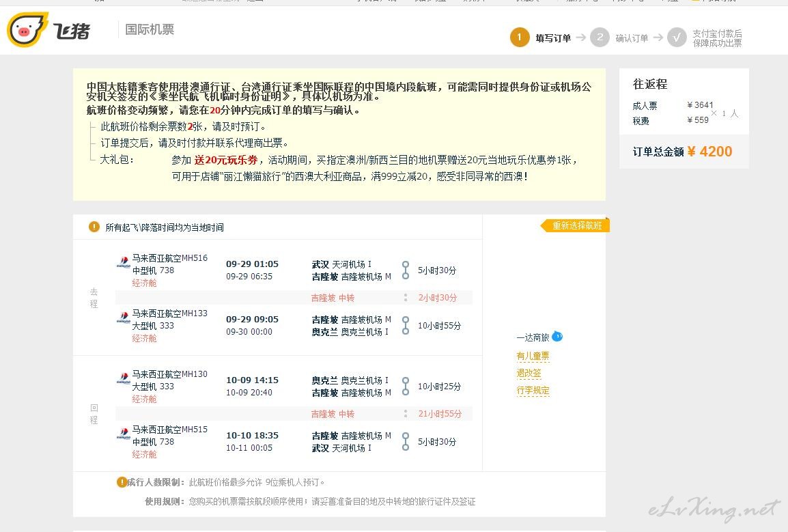Click the red 送20元玩乐券 promotion link

(225, 160)
